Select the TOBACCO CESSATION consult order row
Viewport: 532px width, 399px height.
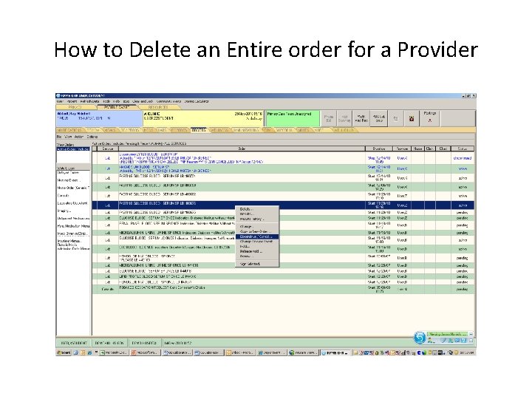(x=283, y=289)
